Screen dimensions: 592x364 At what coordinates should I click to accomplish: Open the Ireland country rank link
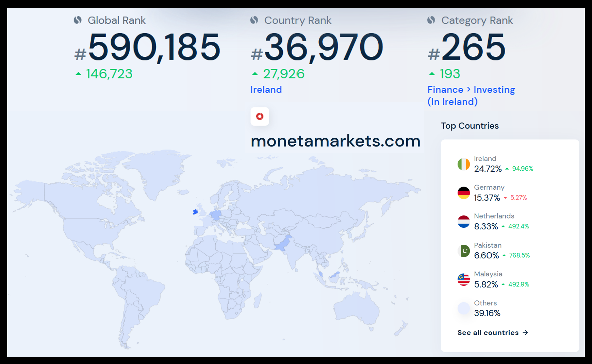(266, 90)
